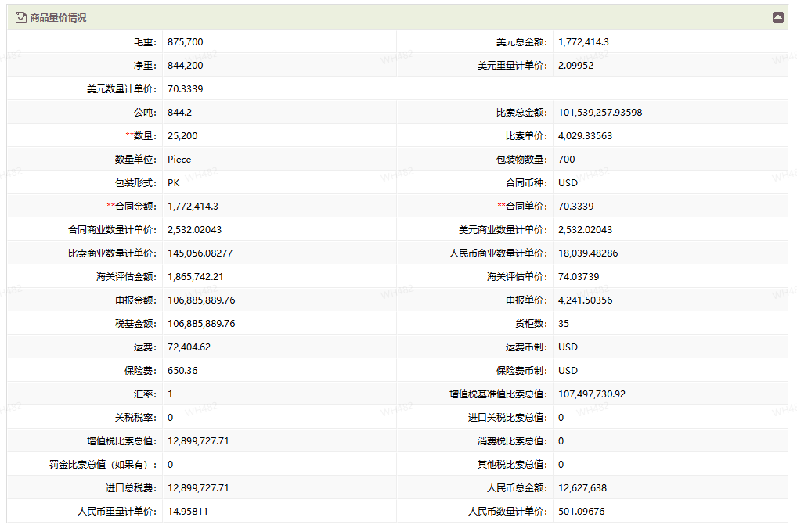
Task: Select the 合同币种 value USD
Action: pyautogui.click(x=568, y=183)
